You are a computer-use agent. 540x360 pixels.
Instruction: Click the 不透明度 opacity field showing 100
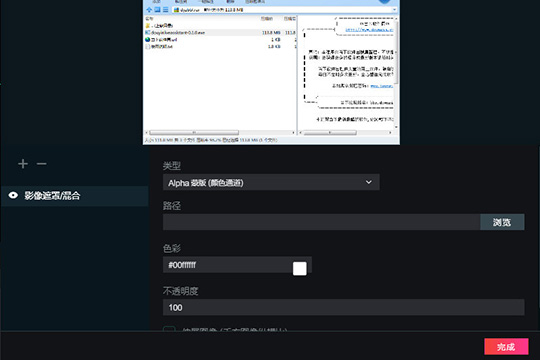(343, 307)
